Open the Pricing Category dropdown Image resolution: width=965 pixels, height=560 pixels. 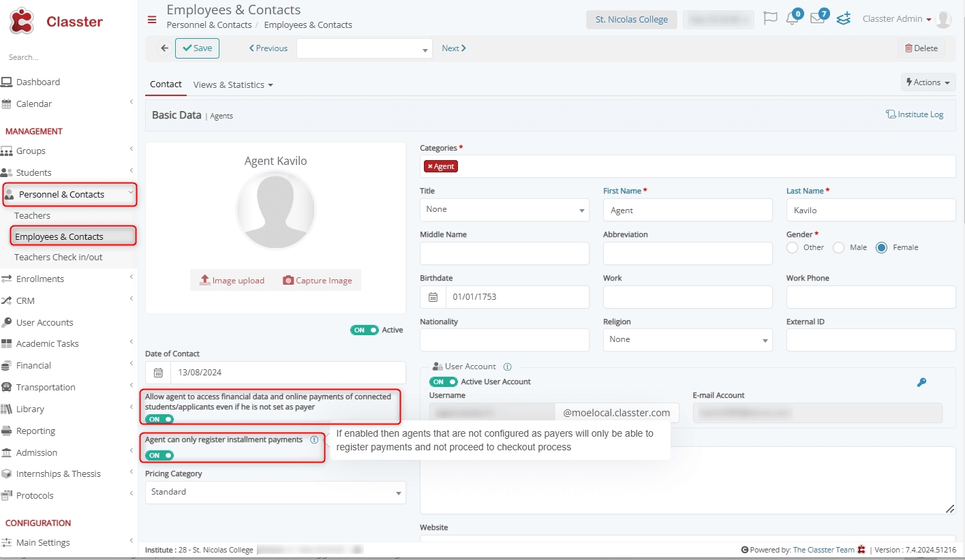tap(275, 493)
